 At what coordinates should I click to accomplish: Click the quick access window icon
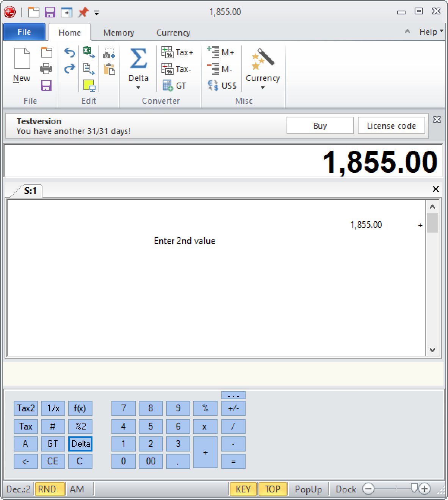point(67,12)
